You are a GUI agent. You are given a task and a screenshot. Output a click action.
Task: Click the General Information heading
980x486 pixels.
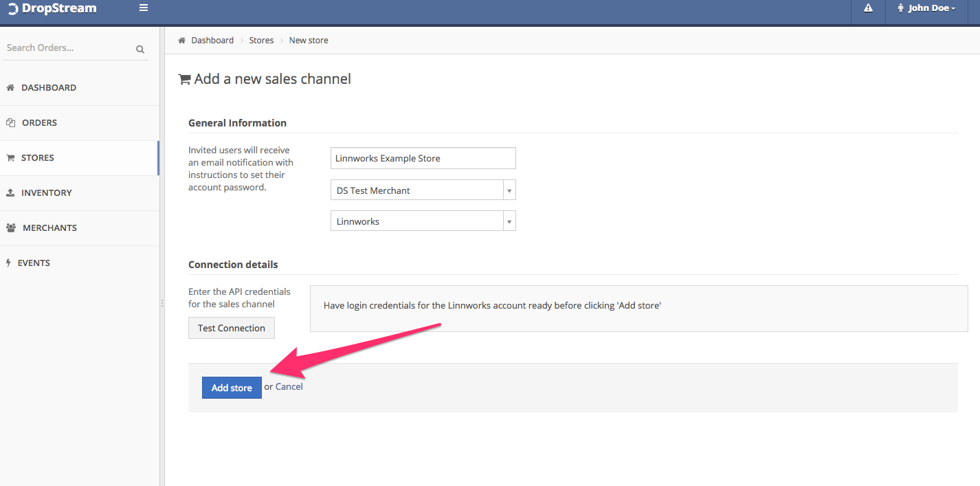238,123
